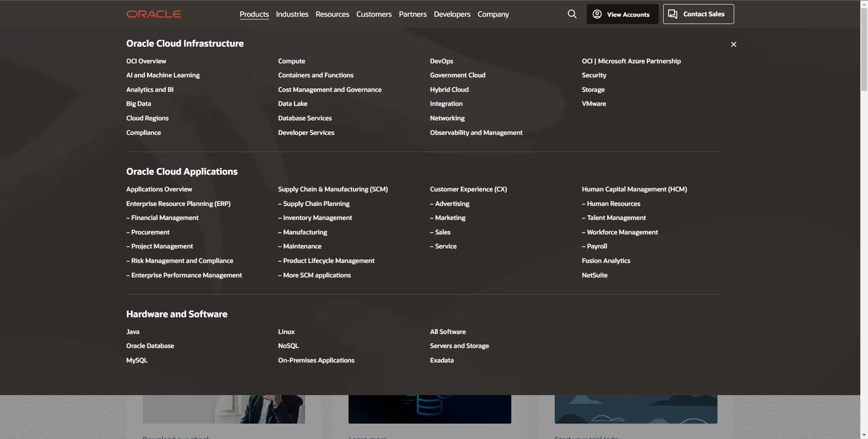Open the Java link

click(x=132, y=332)
